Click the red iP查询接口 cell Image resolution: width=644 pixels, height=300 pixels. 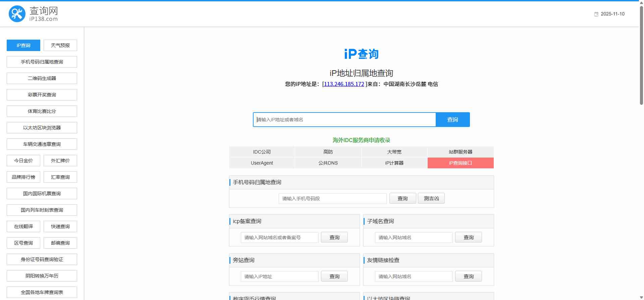pos(461,163)
